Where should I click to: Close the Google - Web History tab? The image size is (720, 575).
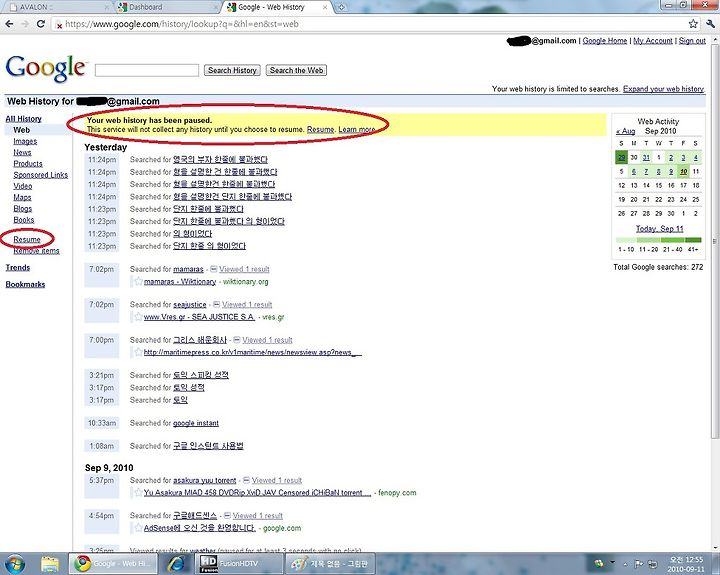coord(325,7)
